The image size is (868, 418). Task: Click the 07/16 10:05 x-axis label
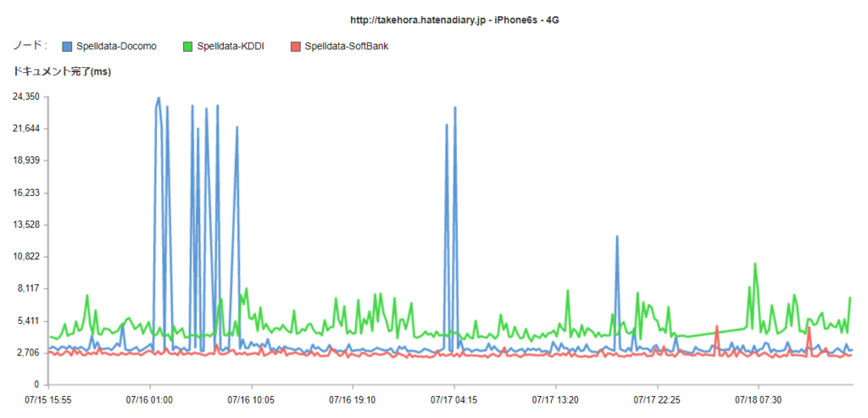[x=251, y=399]
